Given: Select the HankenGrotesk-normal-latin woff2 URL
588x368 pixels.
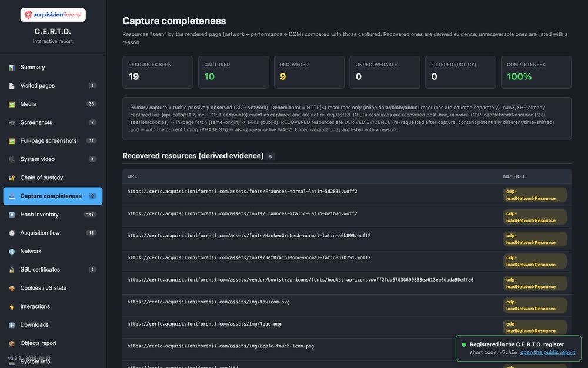Looking at the screenshot, I should (249, 236).
